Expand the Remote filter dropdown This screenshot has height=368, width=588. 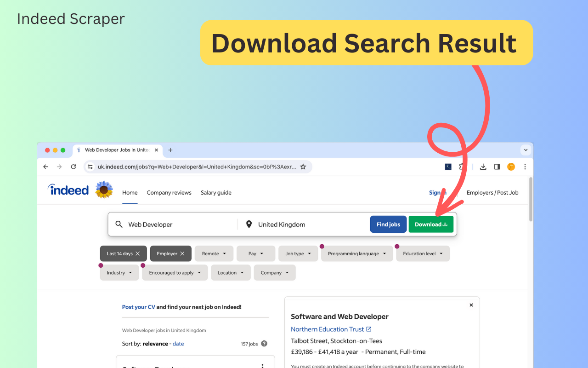214,253
